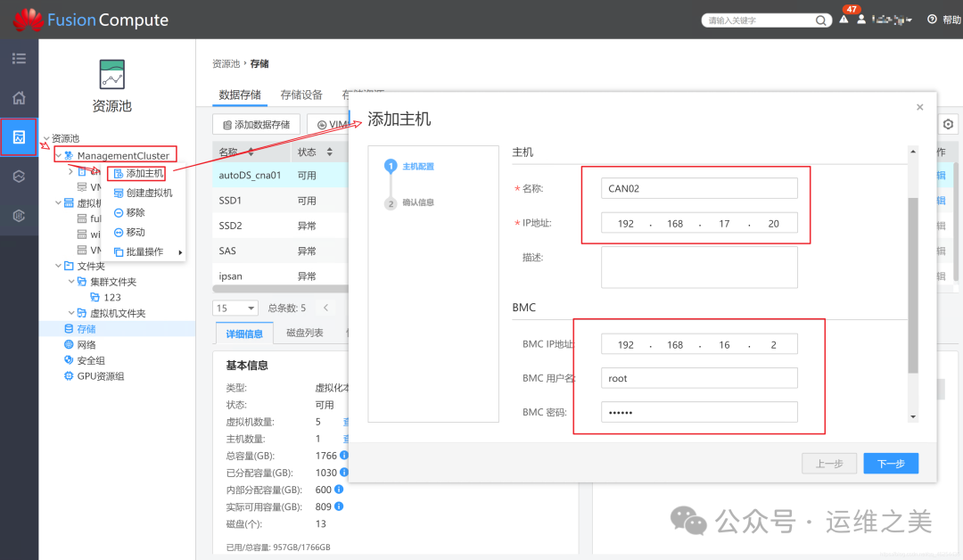Click the alarm warning icon with 47 badge
963x560 pixels.
tap(844, 20)
